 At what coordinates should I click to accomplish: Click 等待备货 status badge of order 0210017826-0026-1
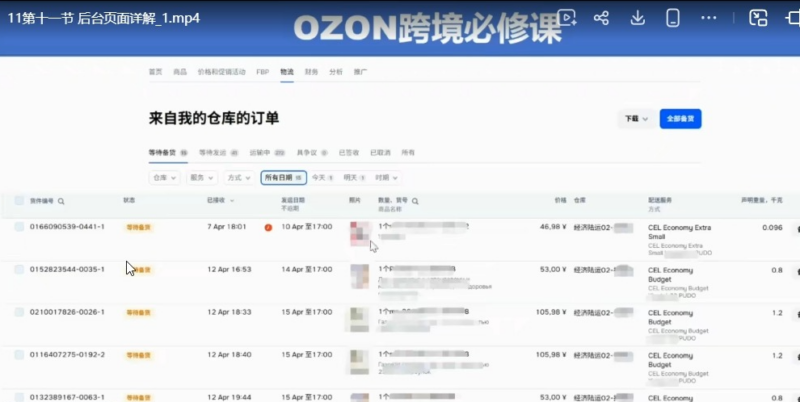coord(138,313)
